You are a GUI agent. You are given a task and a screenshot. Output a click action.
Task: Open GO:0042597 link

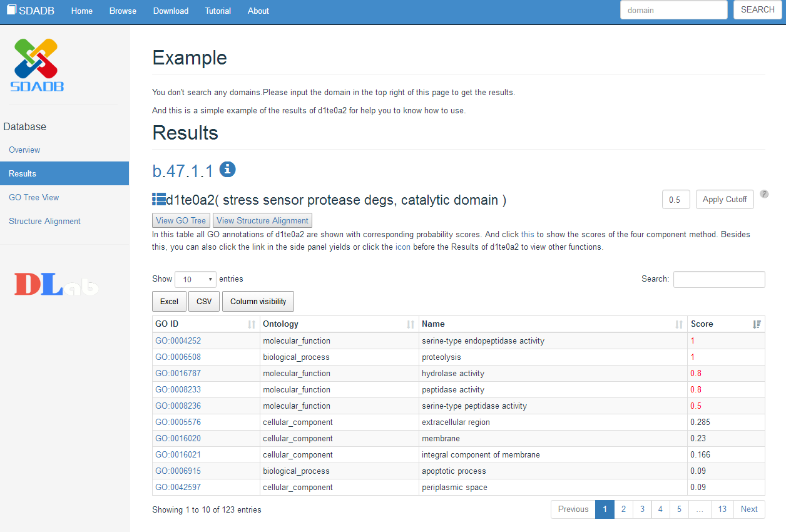[x=178, y=488]
